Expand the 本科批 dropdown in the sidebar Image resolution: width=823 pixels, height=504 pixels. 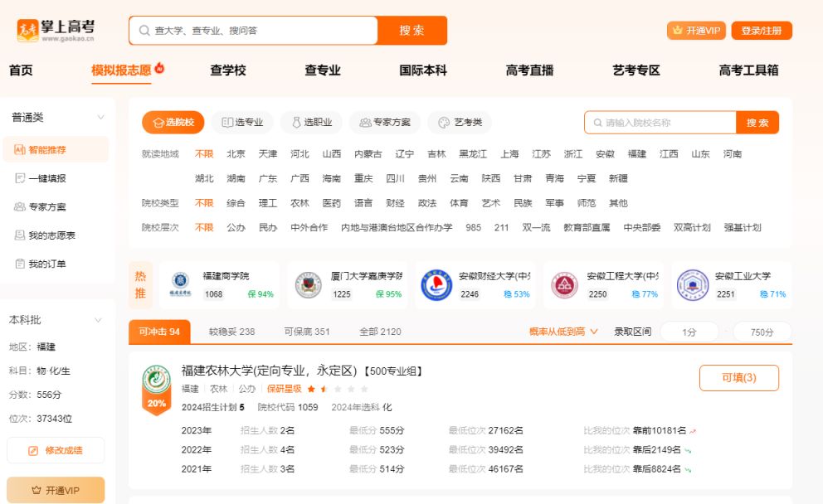point(98,320)
